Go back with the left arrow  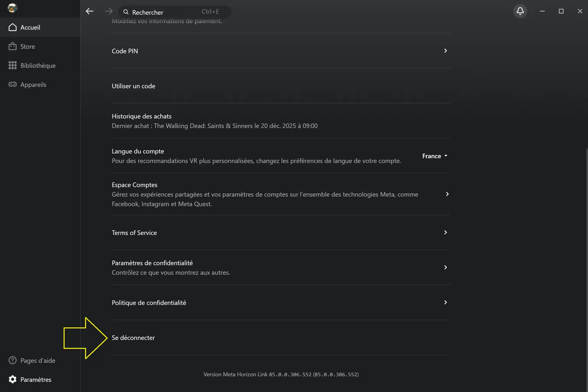point(90,11)
